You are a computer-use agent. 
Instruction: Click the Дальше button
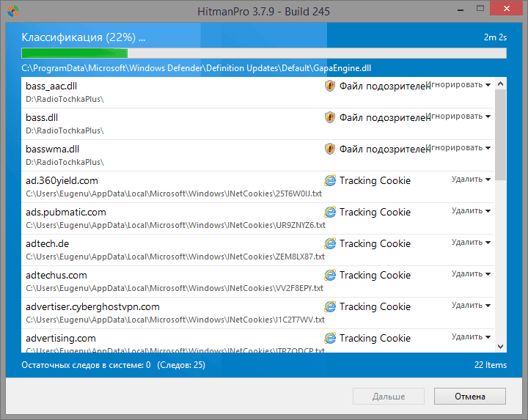(388, 396)
